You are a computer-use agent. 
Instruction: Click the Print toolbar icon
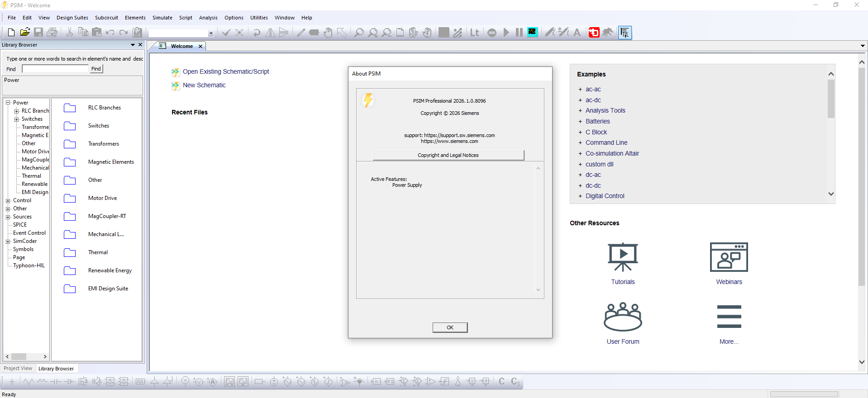(x=52, y=32)
